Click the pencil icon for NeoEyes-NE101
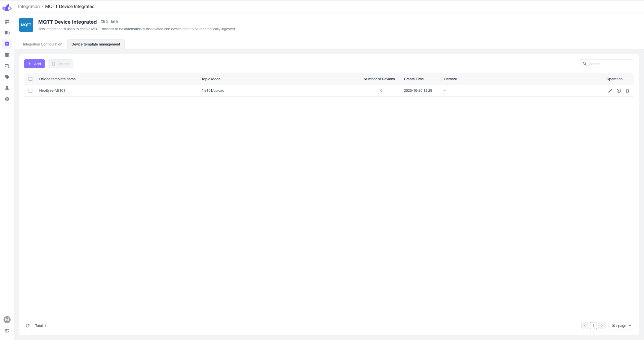644x340 pixels. 610,91
